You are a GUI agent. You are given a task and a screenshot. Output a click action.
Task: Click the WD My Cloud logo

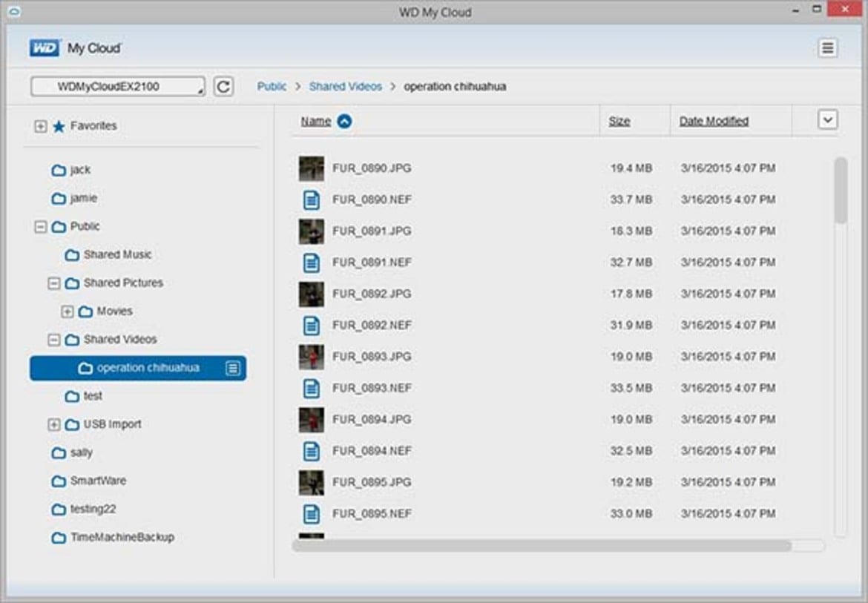75,48
